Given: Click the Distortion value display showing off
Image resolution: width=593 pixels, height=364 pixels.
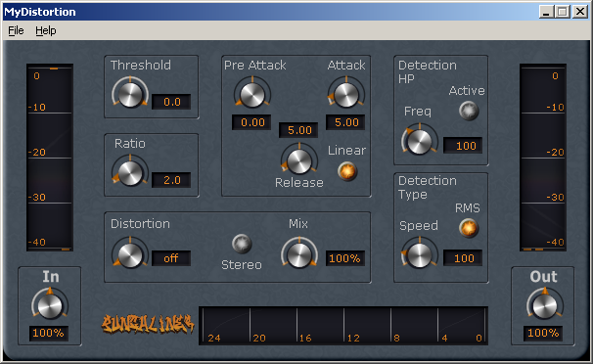Looking at the screenshot, I should [x=171, y=258].
